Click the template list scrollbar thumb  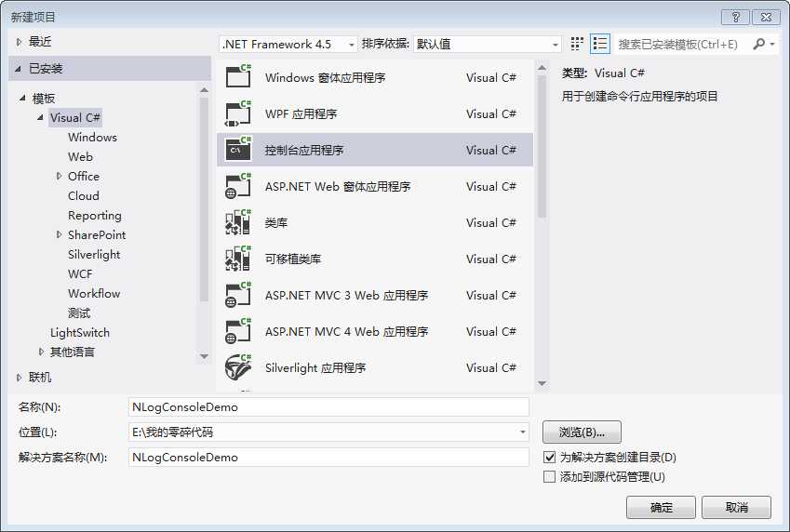542,147
